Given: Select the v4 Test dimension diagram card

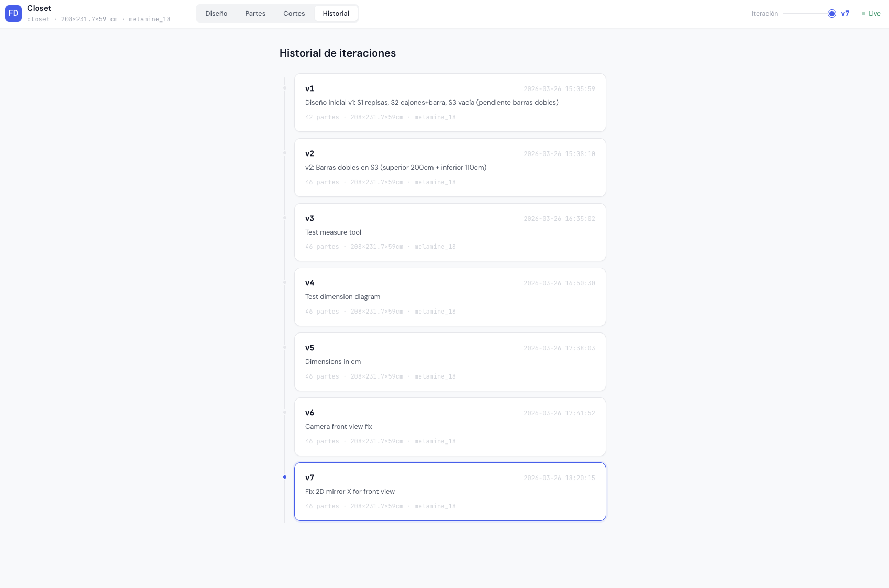Looking at the screenshot, I should pos(450,297).
